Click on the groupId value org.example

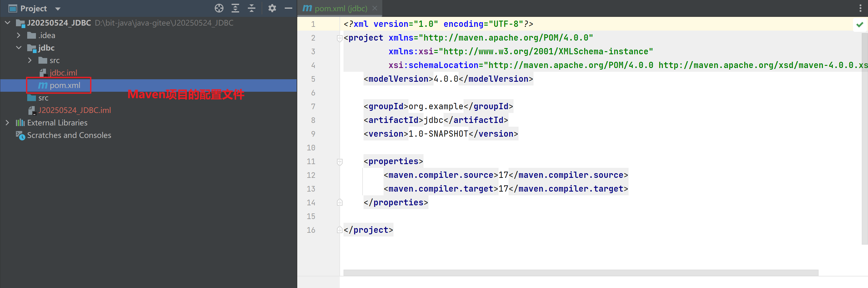[436, 107]
